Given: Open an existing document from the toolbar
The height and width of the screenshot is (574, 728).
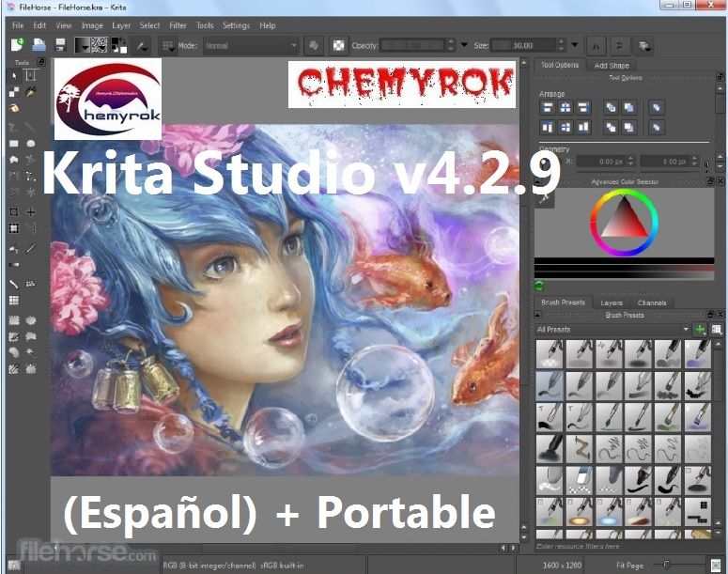Looking at the screenshot, I should coord(39,44).
